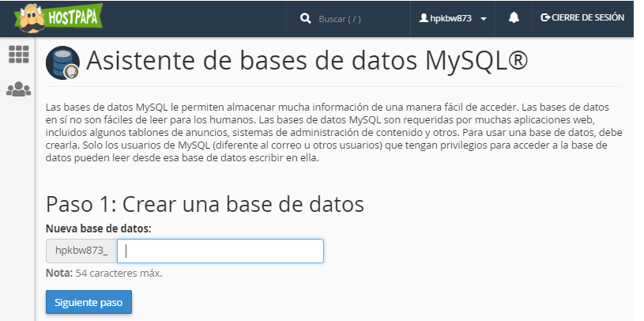Click the Siguiente paso button
This screenshot has width=644, height=321.
click(89, 302)
